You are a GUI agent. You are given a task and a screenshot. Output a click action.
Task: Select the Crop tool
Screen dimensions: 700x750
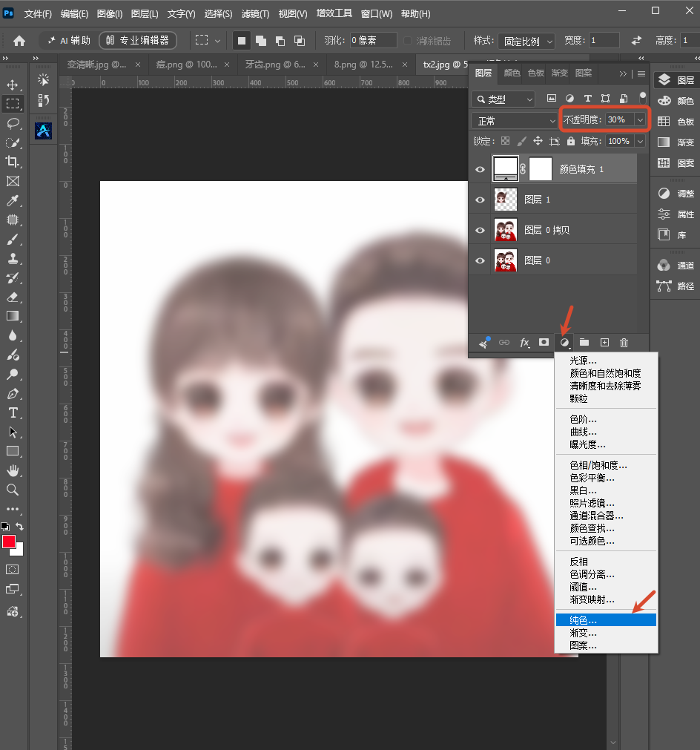(x=13, y=162)
